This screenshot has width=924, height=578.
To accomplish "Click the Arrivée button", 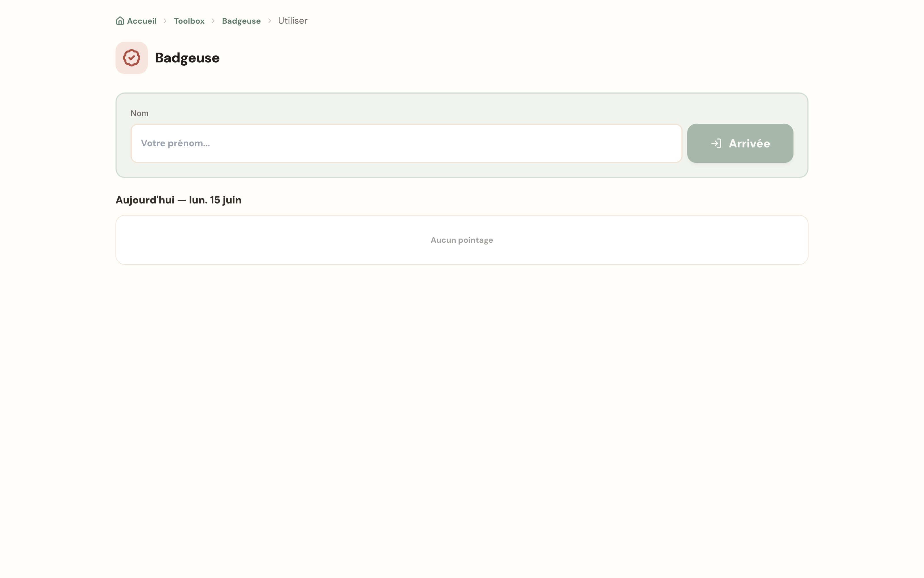I will [x=740, y=143].
